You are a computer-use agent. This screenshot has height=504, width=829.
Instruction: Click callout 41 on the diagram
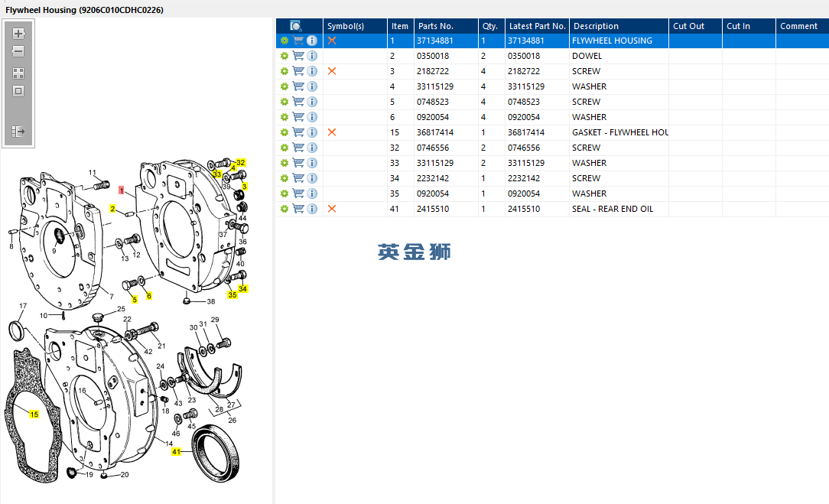pyautogui.click(x=177, y=452)
